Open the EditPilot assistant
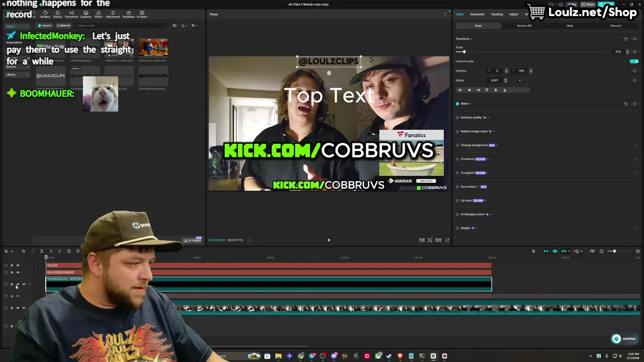This screenshot has height=362, width=644. [624, 339]
